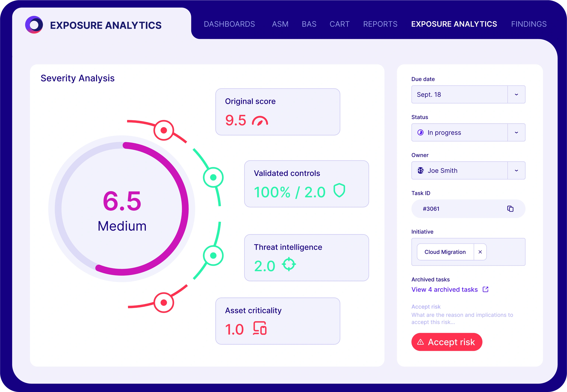Click the 1.0 asset criticality value
Screen dimensions: 567x392
pos(234,329)
